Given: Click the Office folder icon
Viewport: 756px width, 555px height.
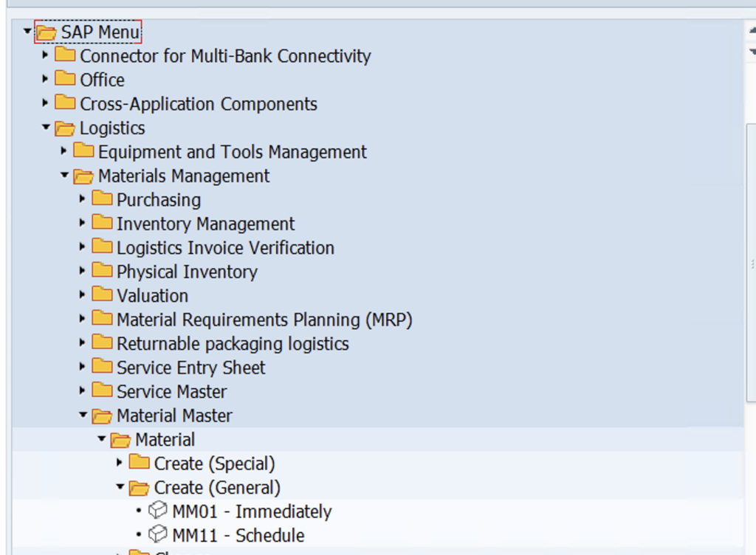Looking at the screenshot, I should pos(65,78).
